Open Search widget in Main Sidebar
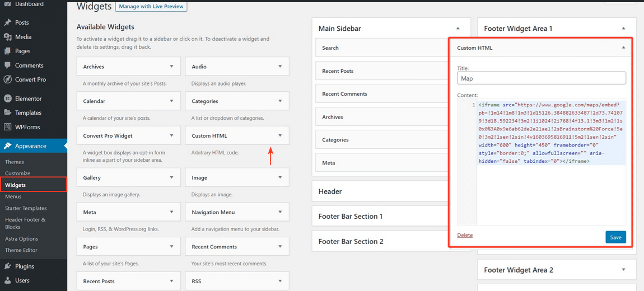 [381, 48]
